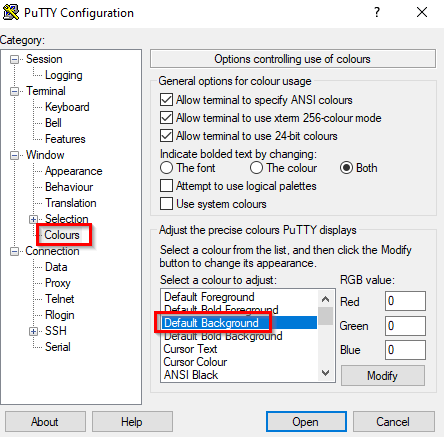Expand the Selection tree node

coord(33,219)
